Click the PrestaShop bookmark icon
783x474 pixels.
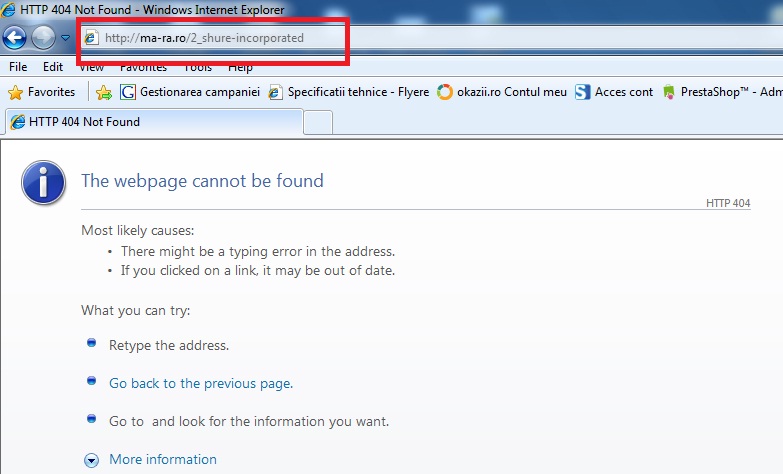tap(669, 92)
